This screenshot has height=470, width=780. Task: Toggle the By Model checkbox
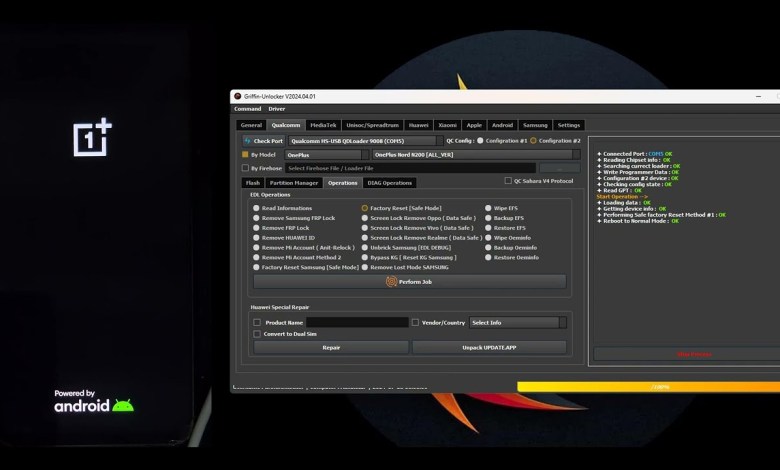click(245, 155)
